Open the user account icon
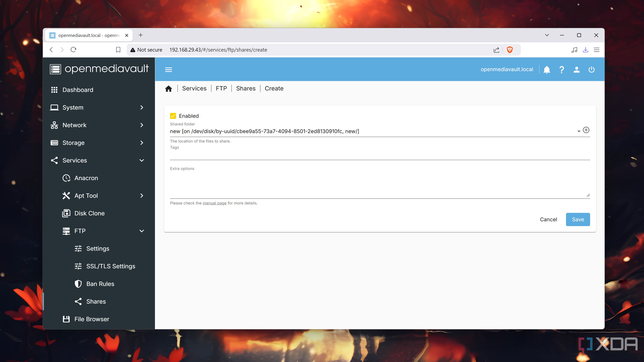 [x=577, y=69]
